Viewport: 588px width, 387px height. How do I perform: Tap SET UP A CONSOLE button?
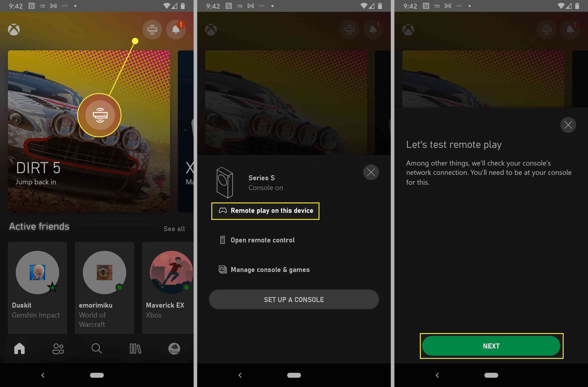tap(294, 299)
